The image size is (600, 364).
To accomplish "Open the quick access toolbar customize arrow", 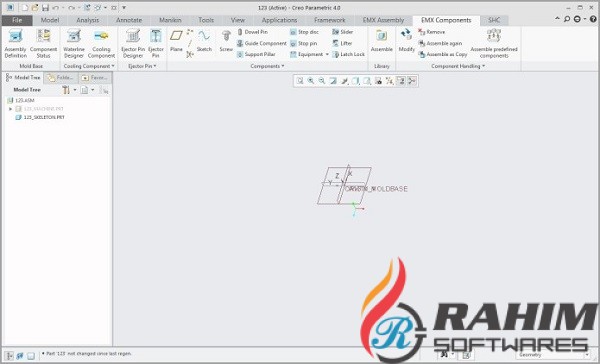I will (124, 8).
